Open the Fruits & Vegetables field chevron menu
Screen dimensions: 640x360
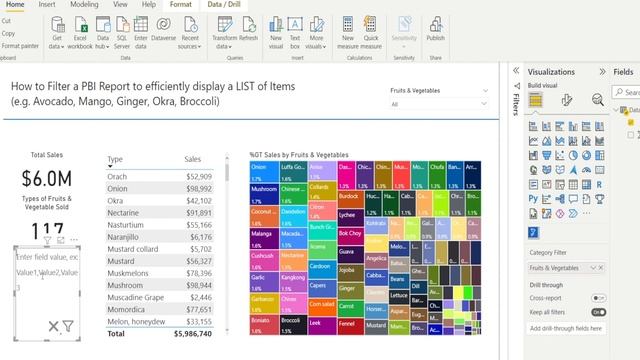point(593,268)
